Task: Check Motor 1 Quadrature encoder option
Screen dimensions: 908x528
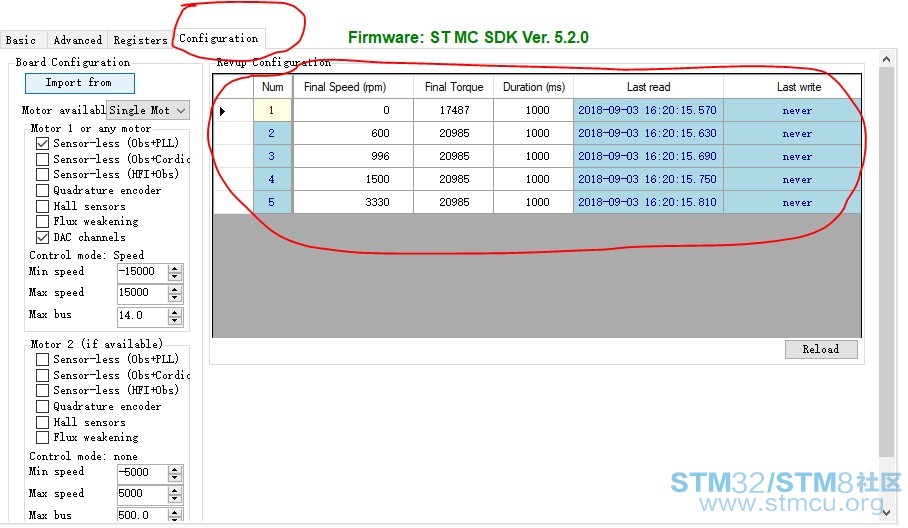Action: click(x=42, y=190)
